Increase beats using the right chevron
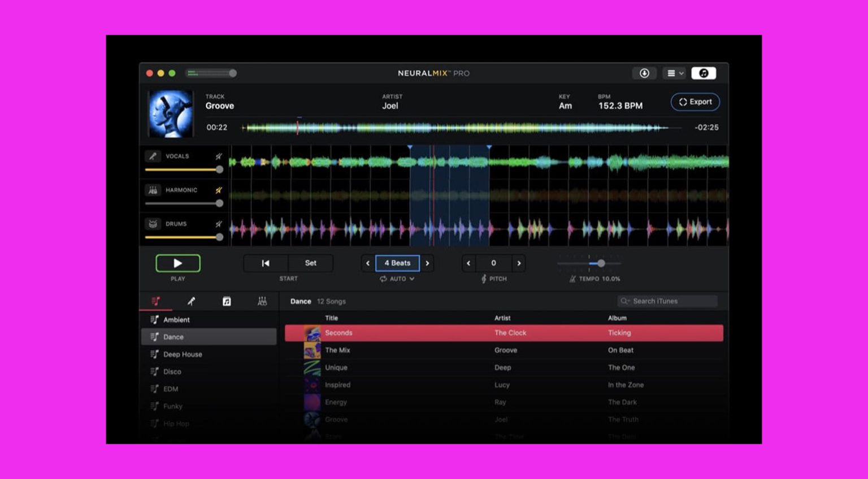868x479 pixels. click(x=428, y=263)
